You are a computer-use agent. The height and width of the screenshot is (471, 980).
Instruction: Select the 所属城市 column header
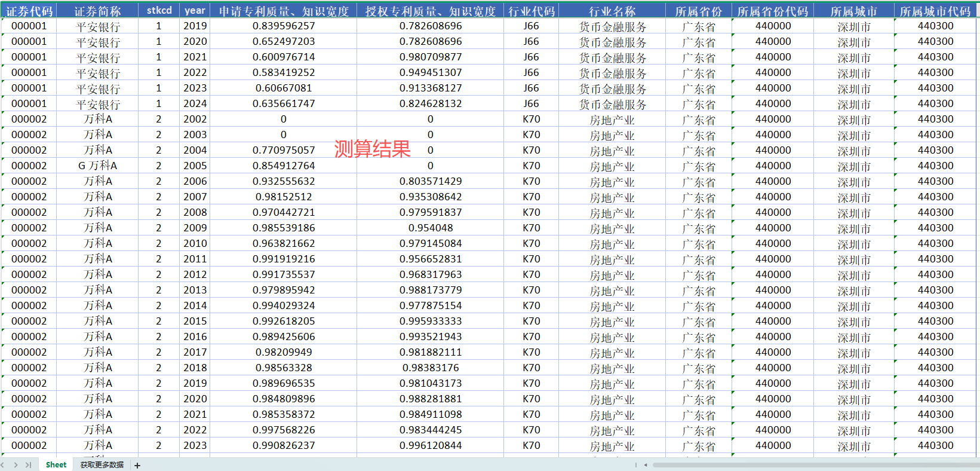coord(854,11)
